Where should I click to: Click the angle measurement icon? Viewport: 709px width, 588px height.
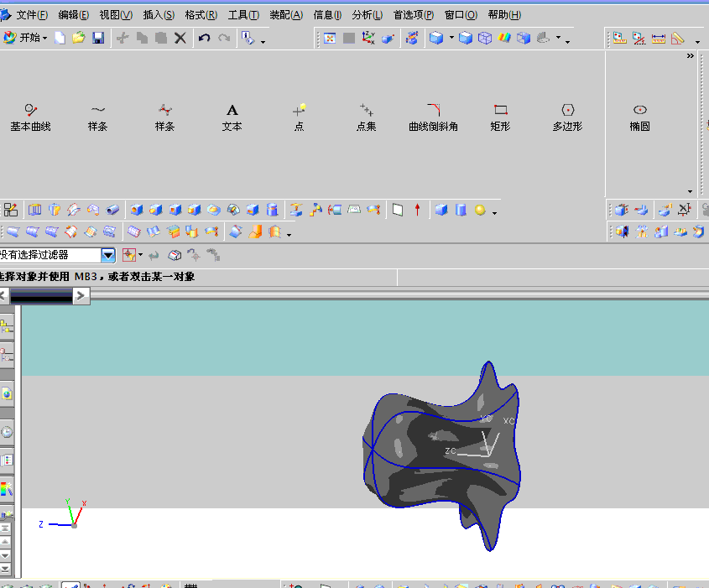click(x=677, y=39)
